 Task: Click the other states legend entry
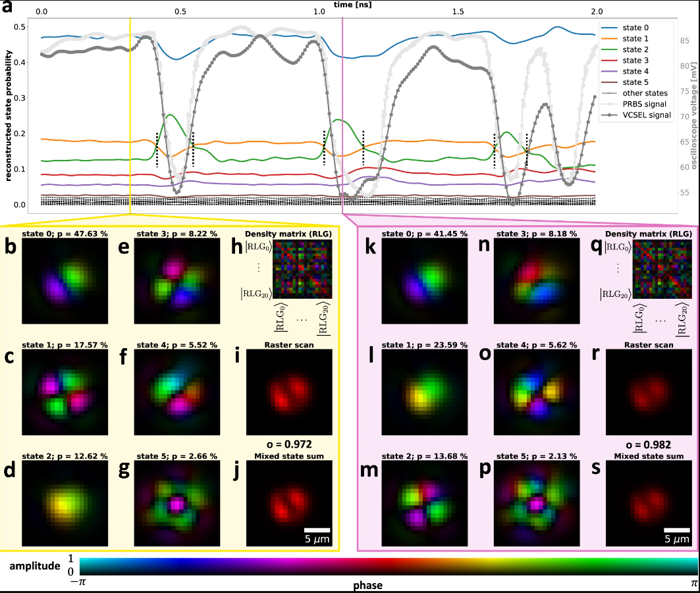(x=634, y=93)
